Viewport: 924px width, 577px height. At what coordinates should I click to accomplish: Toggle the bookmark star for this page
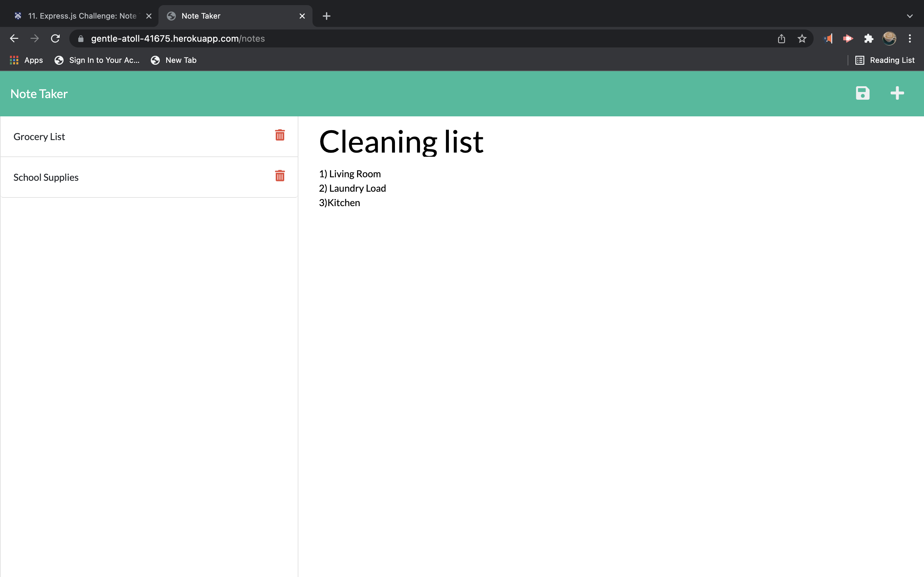click(x=802, y=38)
